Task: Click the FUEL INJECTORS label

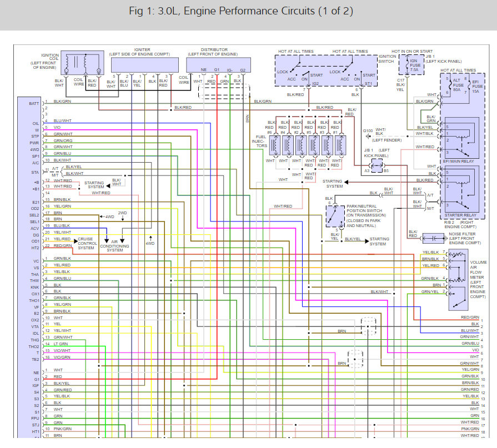Action: point(259,142)
